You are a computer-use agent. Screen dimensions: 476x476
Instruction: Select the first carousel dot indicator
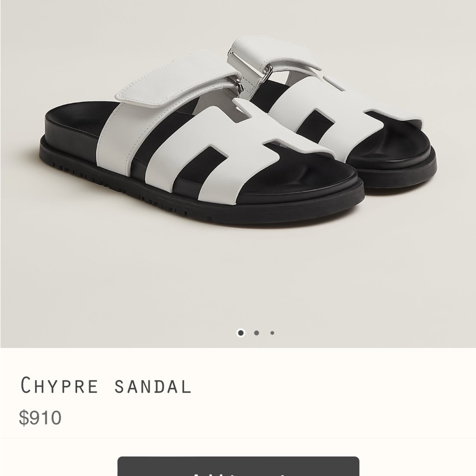click(241, 333)
